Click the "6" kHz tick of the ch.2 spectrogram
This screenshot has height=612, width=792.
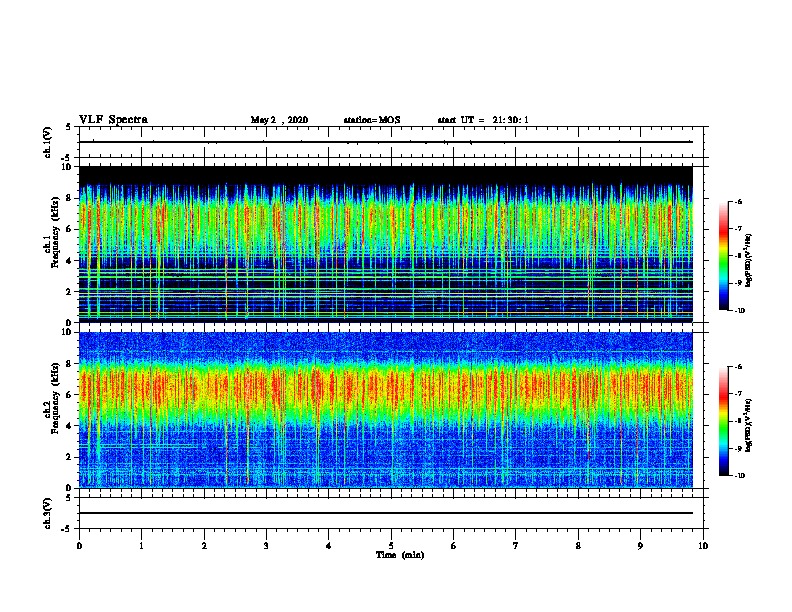[70, 395]
